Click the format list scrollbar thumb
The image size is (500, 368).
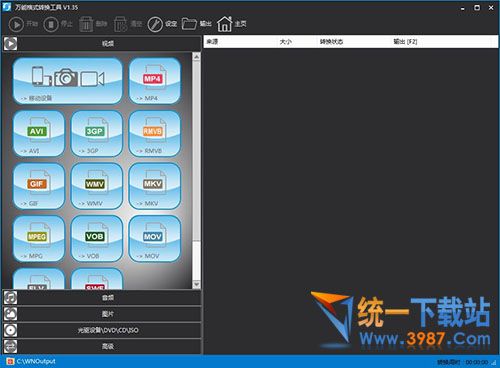click(197, 150)
